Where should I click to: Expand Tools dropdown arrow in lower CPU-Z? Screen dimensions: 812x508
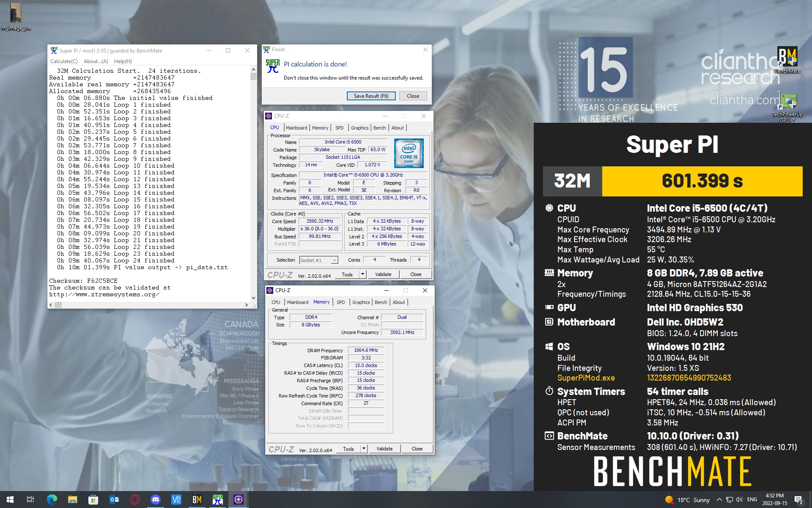tap(364, 449)
